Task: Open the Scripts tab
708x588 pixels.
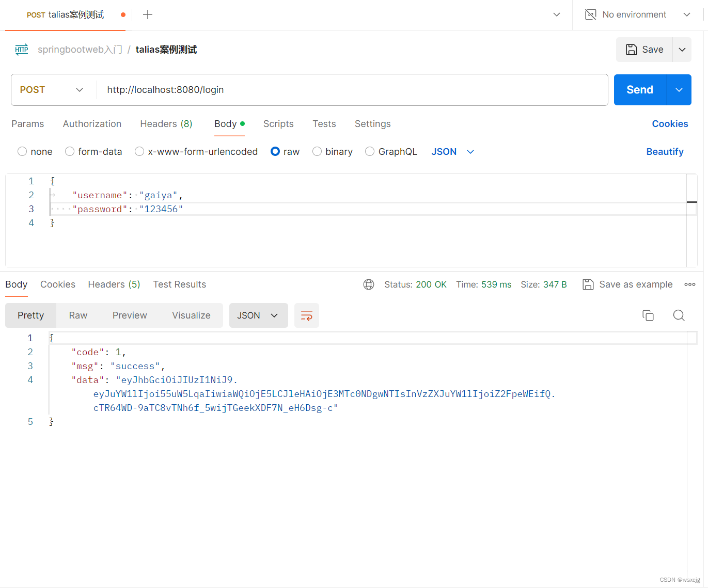Action: pos(278,124)
